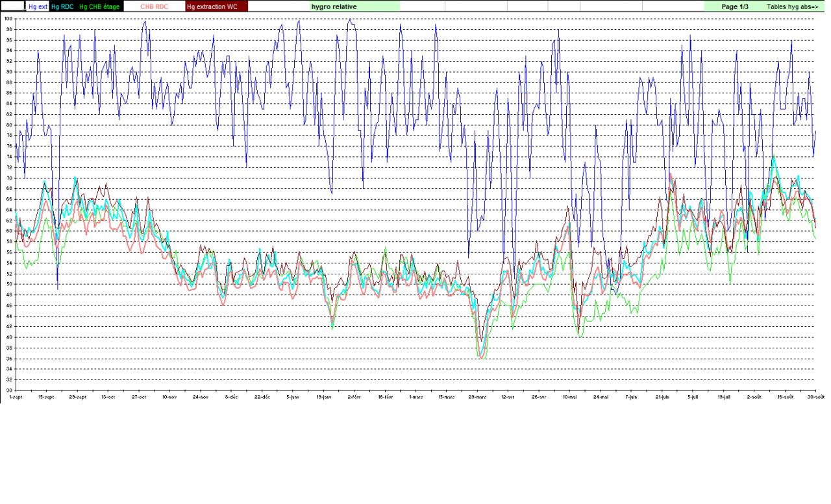Click the '70' value on the vertical axis
The height and width of the screenshot is (504, 831).
[x=9, y=178]
